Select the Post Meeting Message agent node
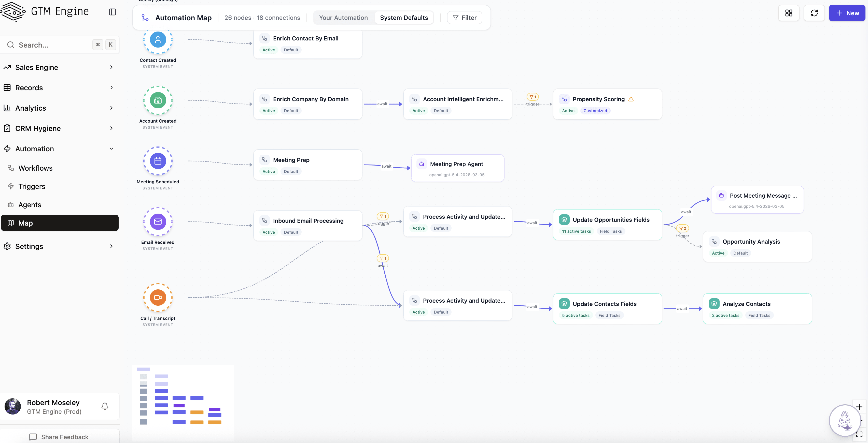 (x=757, y=200)
